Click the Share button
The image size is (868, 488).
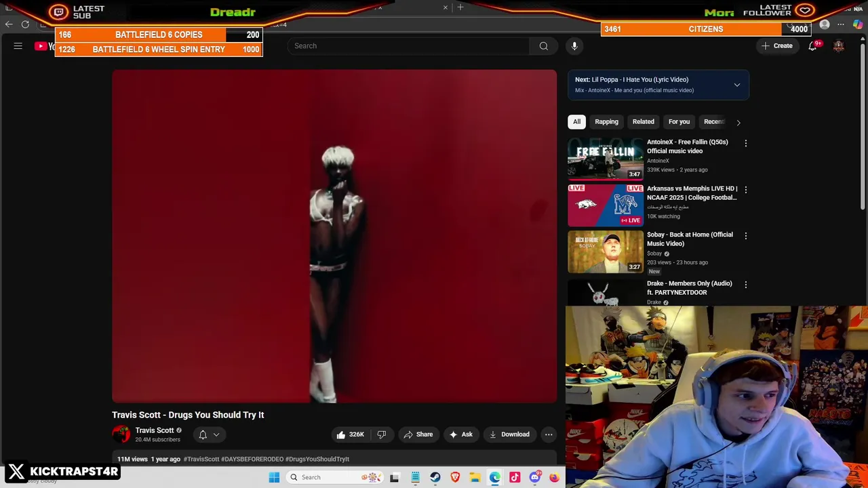(x=418, y=434)
